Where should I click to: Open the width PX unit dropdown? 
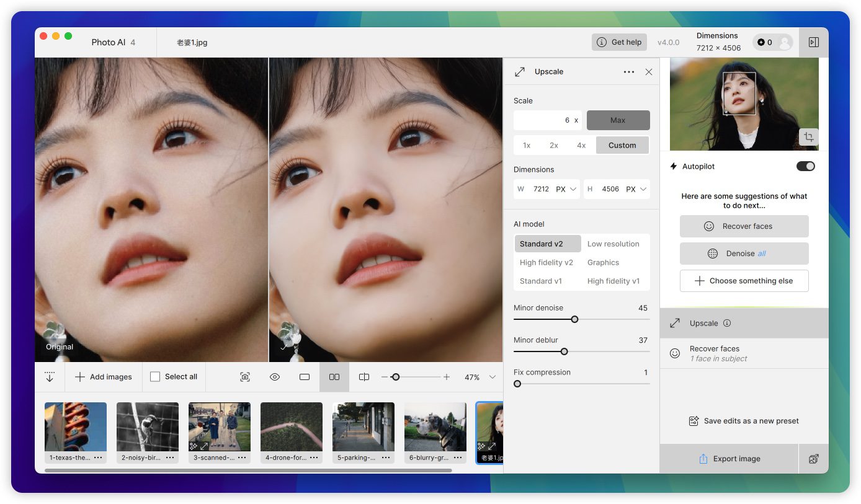click(x=566, y=189)
